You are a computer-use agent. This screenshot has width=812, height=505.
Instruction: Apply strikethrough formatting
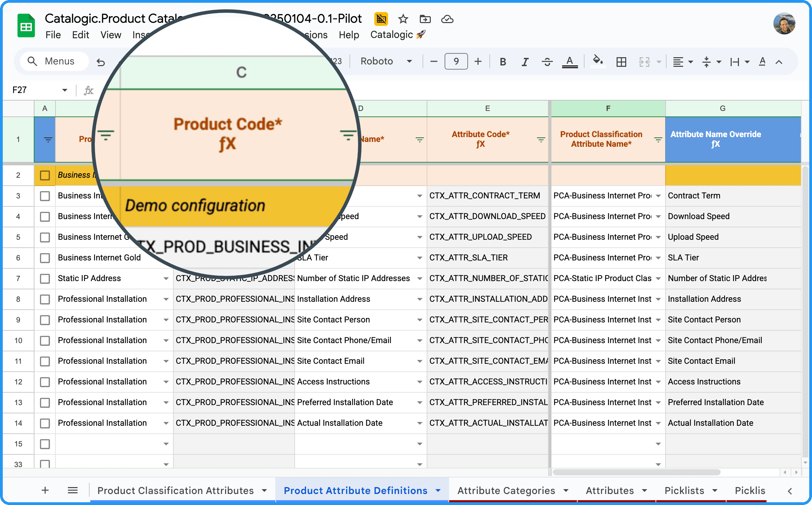tap(547, 62)
